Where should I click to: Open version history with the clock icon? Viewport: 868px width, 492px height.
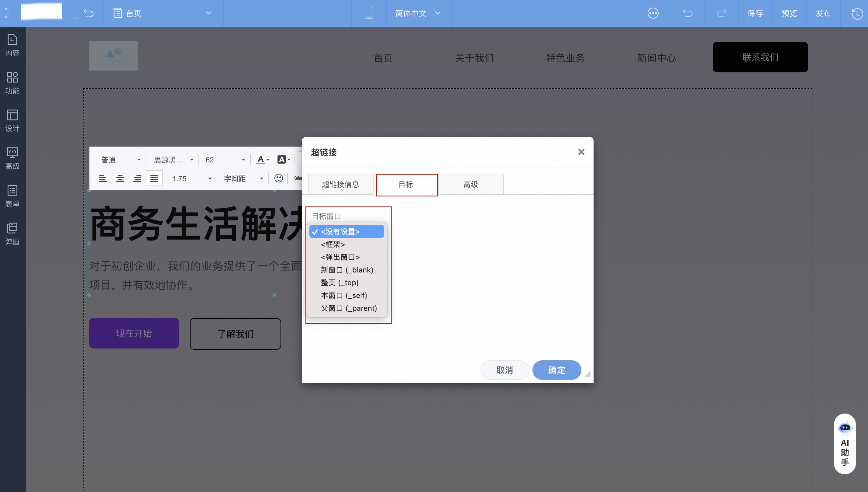856,13
